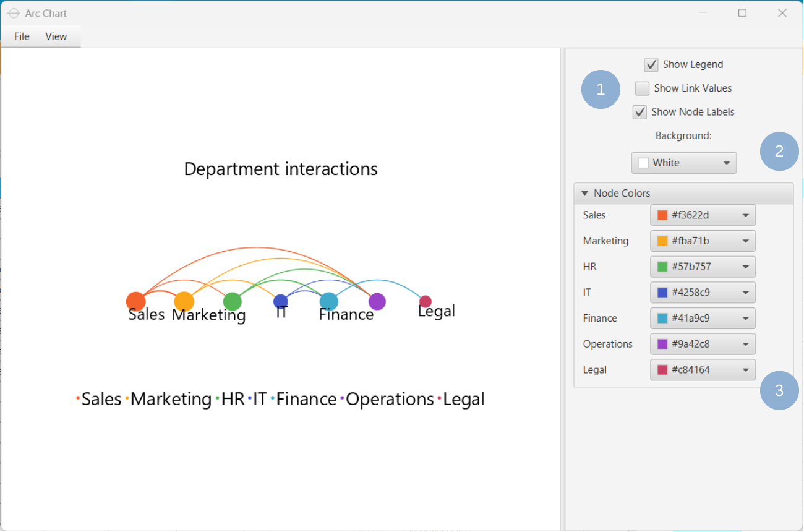Open the Sales color picker dropdown

(703, 215)
